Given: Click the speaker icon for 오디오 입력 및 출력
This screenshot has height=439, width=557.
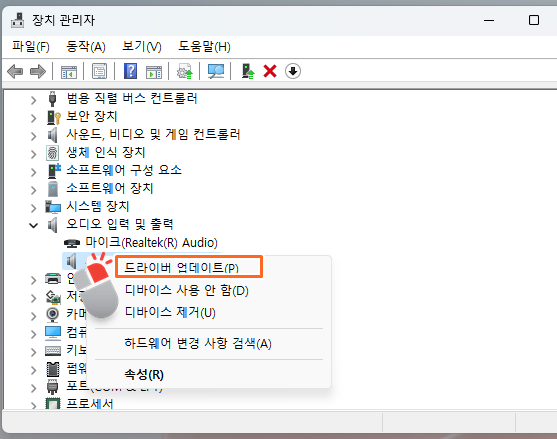Looking at the screenshot, I should click(x=53, y=225).
